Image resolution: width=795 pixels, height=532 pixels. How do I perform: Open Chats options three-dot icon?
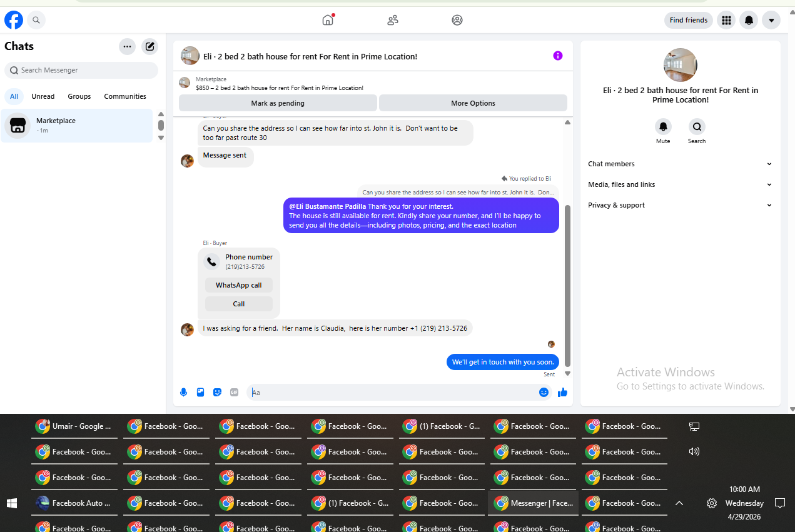(127, 46)
